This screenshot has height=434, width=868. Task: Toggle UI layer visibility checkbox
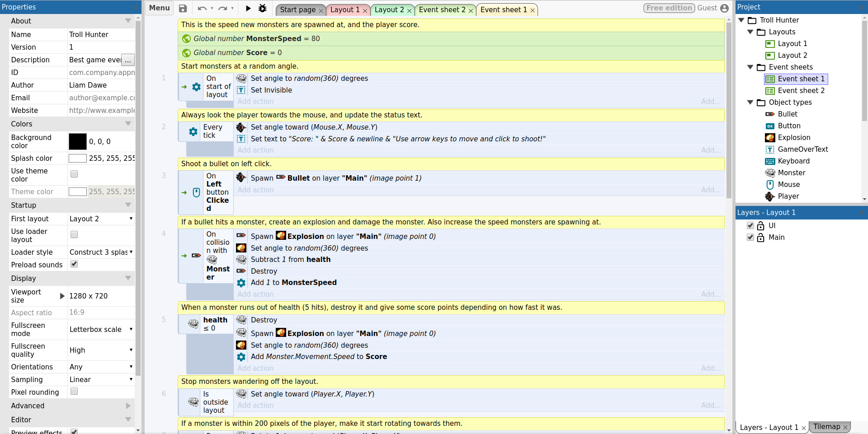(750, 225)
